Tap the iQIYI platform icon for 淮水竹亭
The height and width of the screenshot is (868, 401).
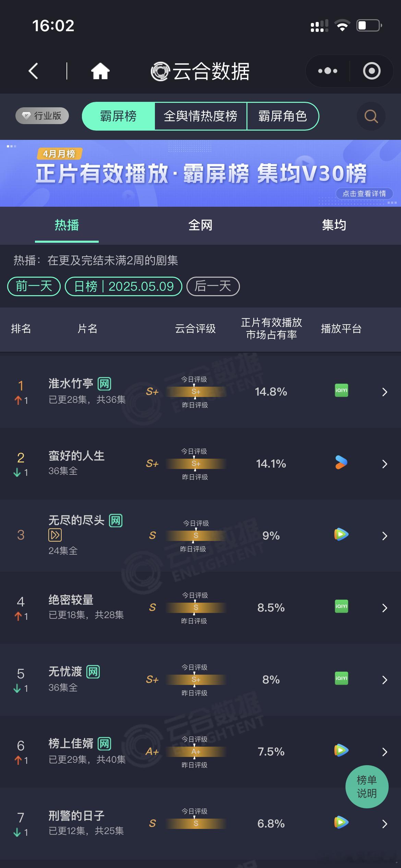341,390
